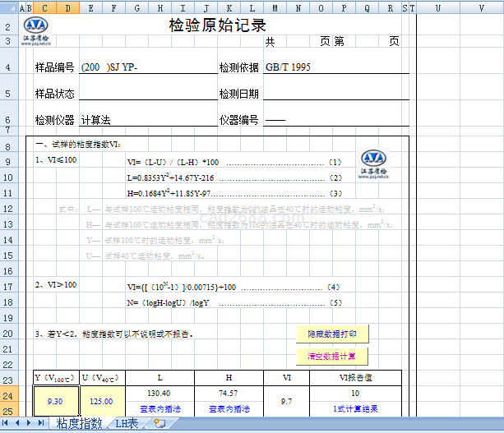The width and height of the screenshot is (504, 433).
Task: Click the insert new worksheet icon
Action: click(x=160, y=423)
